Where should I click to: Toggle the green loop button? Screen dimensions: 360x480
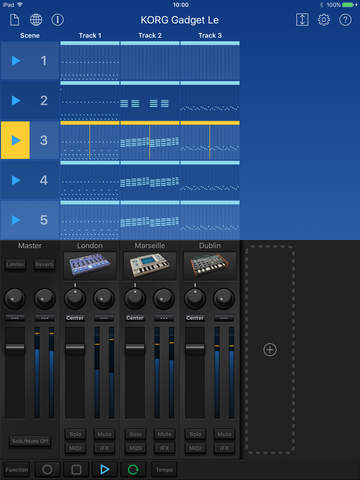click(133, 470)
